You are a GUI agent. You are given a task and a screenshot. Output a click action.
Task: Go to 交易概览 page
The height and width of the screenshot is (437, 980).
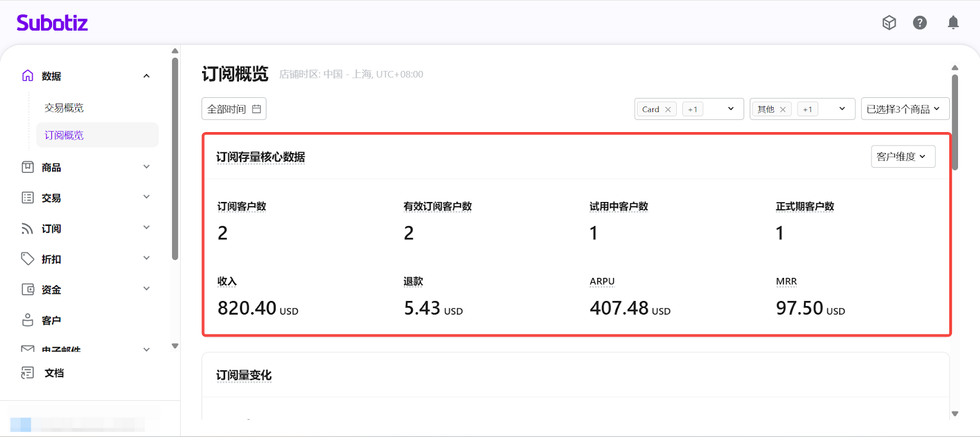point(64,108)
